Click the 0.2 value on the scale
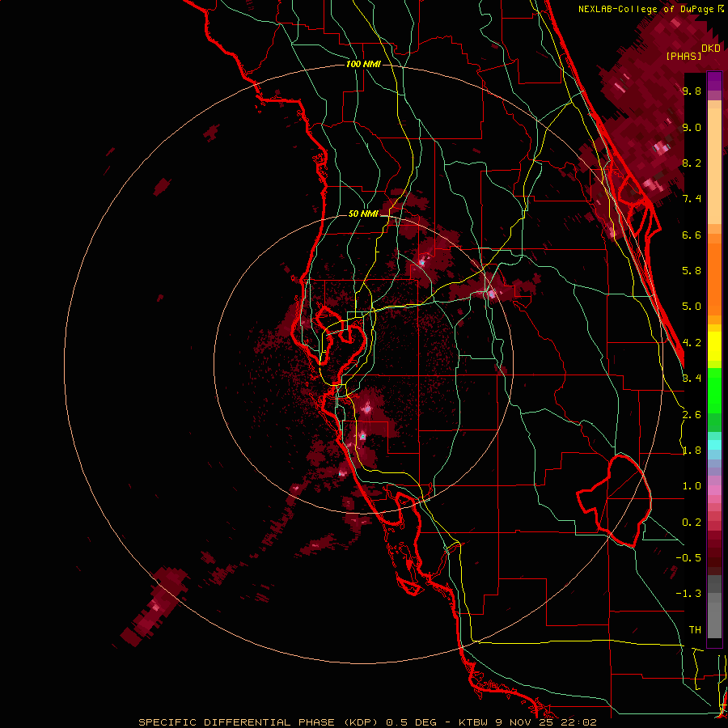Viewport: 728px width, 728px height. [692, 523]
